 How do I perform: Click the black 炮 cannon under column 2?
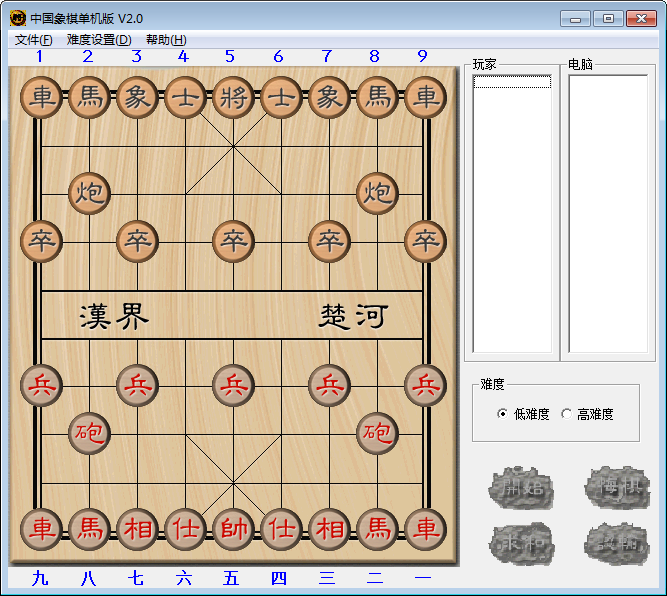click(x=89, y=193)
